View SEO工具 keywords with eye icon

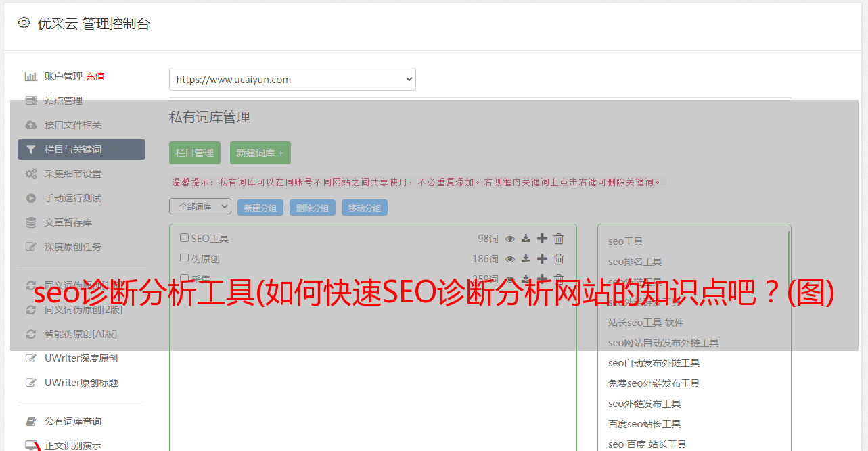tap(510, 239)
